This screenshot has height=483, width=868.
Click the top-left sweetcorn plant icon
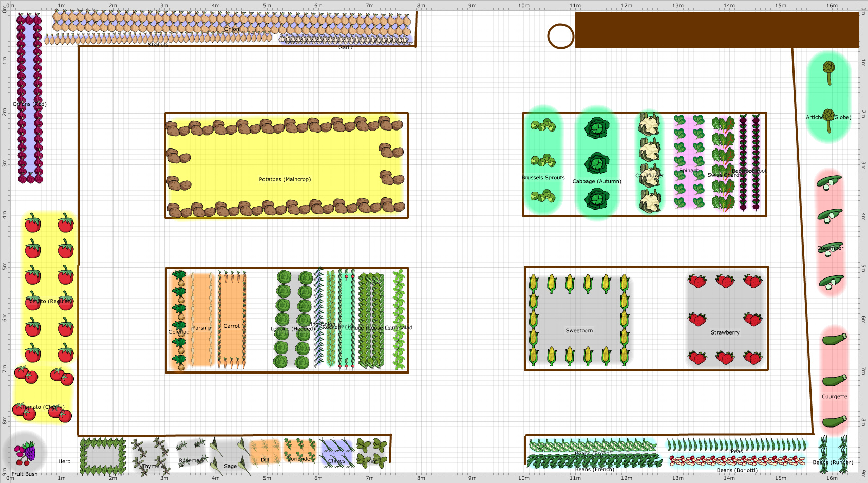click(533, 283)
